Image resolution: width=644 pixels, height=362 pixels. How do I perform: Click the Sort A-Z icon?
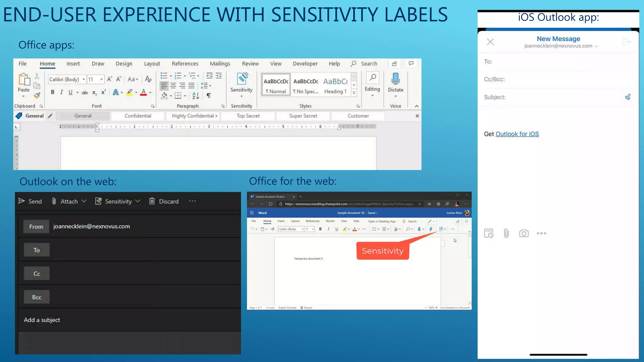click(x=196, y=96)
